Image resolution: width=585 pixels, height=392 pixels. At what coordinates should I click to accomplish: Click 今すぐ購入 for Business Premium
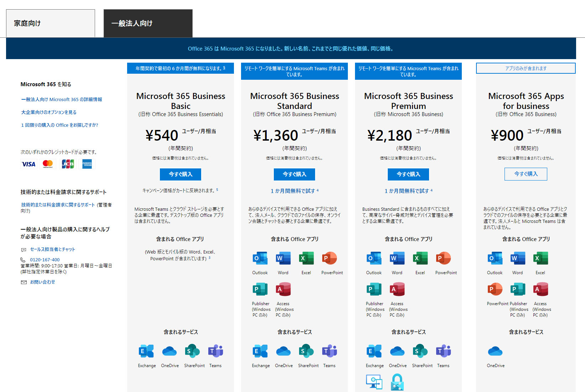click(408, 174)
